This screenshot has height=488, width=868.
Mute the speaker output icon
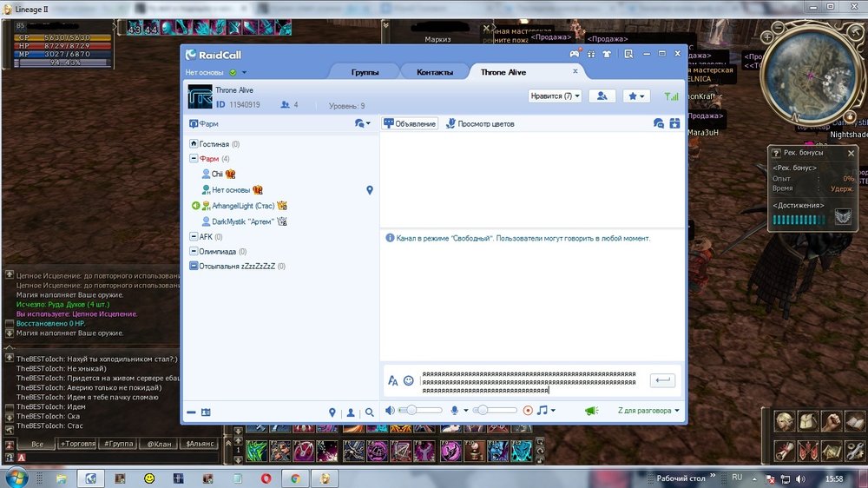[390, 411]
